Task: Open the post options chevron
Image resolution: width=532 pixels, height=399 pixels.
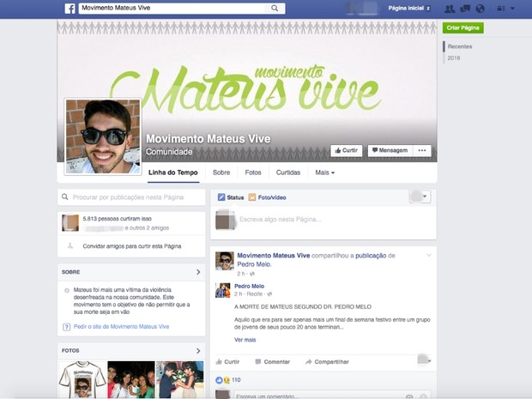Action: [428, 256]
